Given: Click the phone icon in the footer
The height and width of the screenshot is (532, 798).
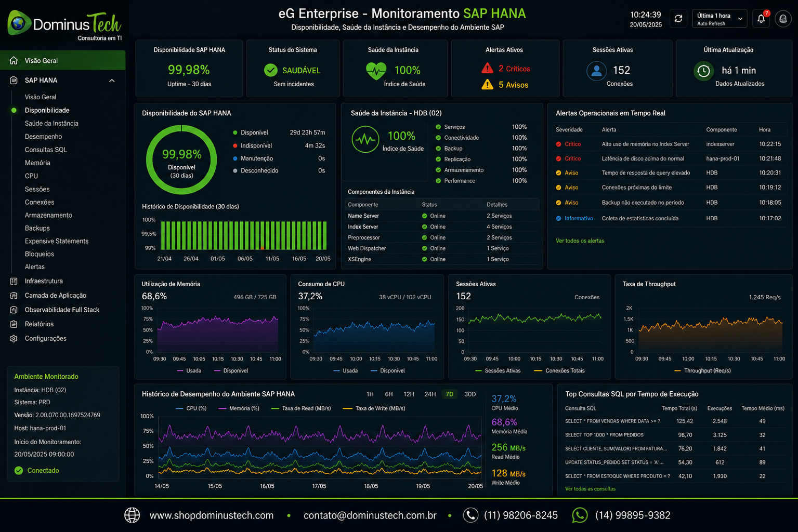Looking at the screenshot, I should coord(470,515).
